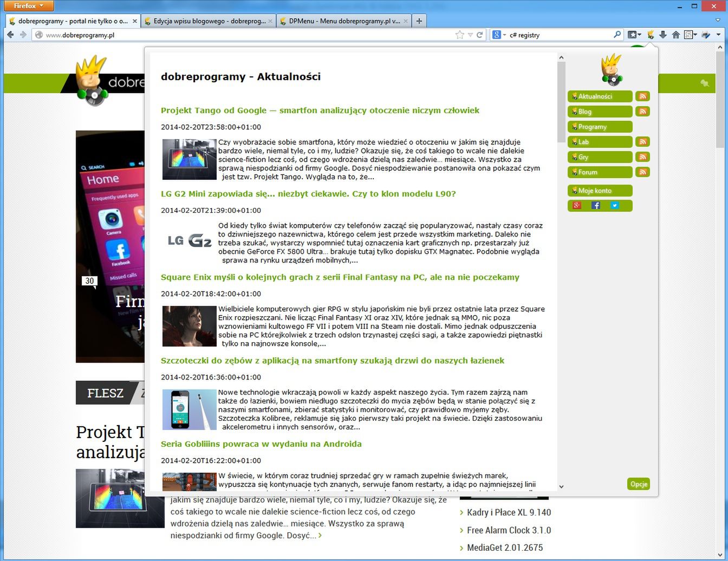Open the Blog RSS feed icon
The image size is (728, 561).
(642, 112)
